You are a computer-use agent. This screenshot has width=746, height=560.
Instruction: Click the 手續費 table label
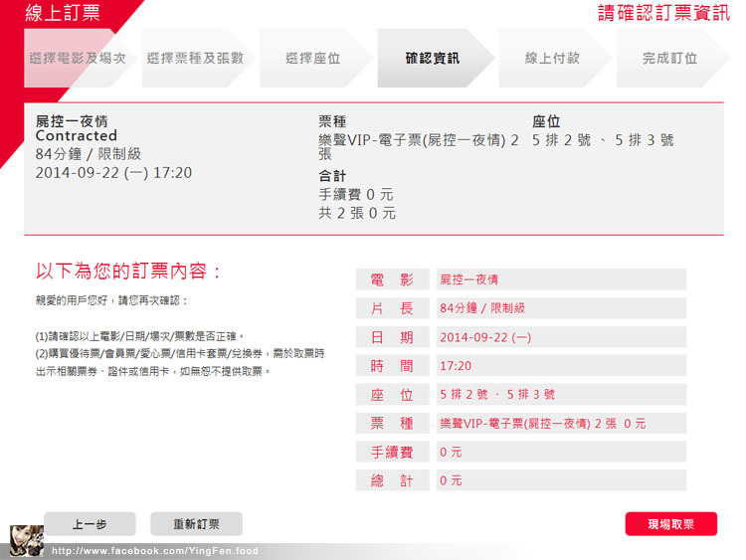[x=392, y=452]
